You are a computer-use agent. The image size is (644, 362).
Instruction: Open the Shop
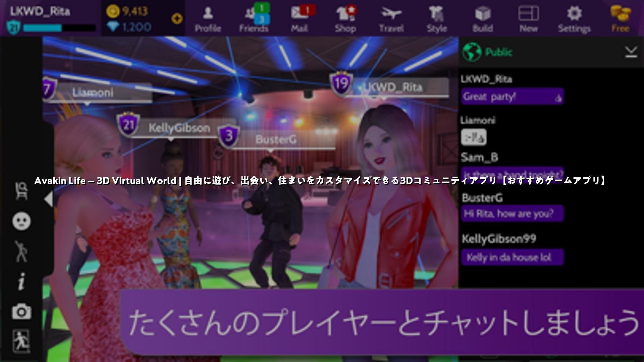point(345,19)
